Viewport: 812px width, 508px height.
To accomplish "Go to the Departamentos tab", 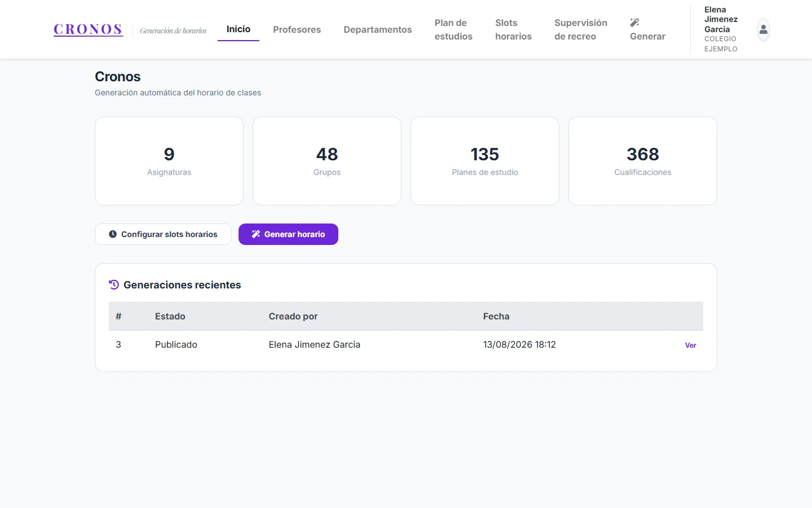I will click(378, 29).
